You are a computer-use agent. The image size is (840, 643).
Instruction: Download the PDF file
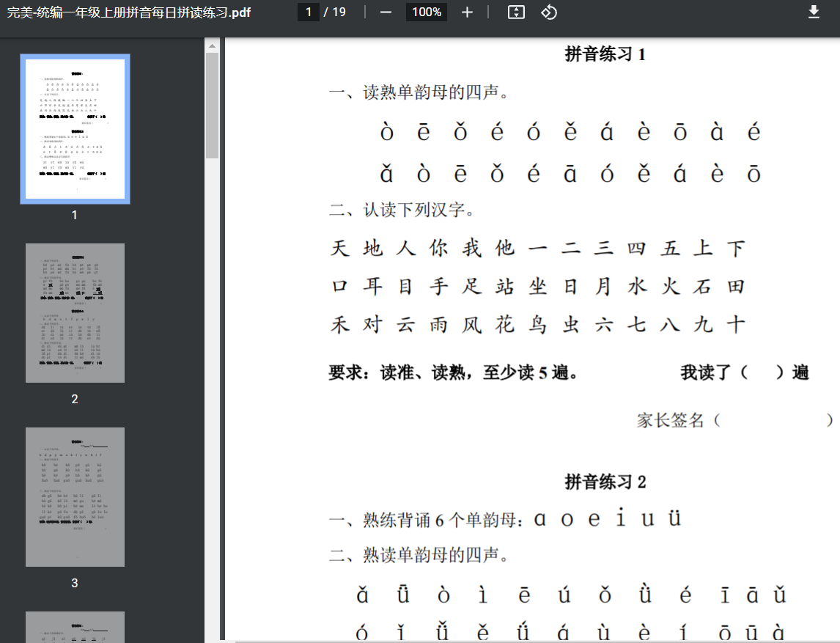click(814, 12)
